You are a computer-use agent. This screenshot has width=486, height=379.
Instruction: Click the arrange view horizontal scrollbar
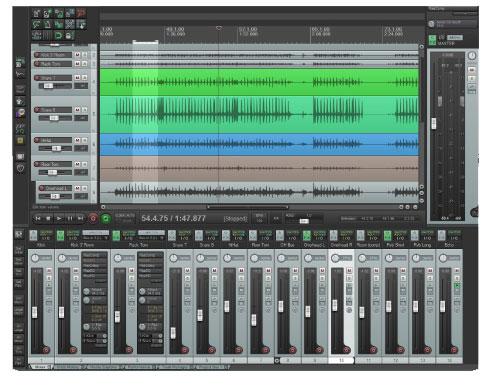pos(247,207)
